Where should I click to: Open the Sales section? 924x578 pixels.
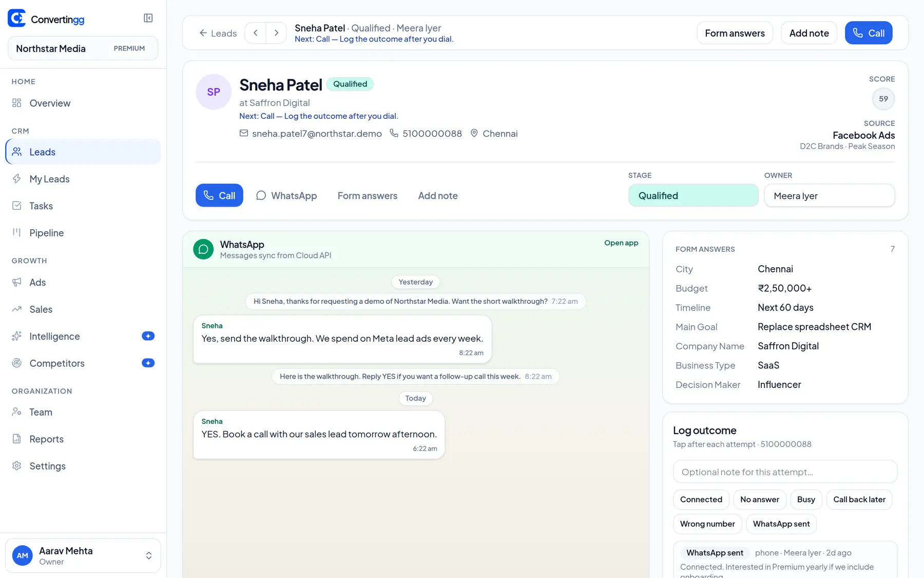[x=83, y=309]
